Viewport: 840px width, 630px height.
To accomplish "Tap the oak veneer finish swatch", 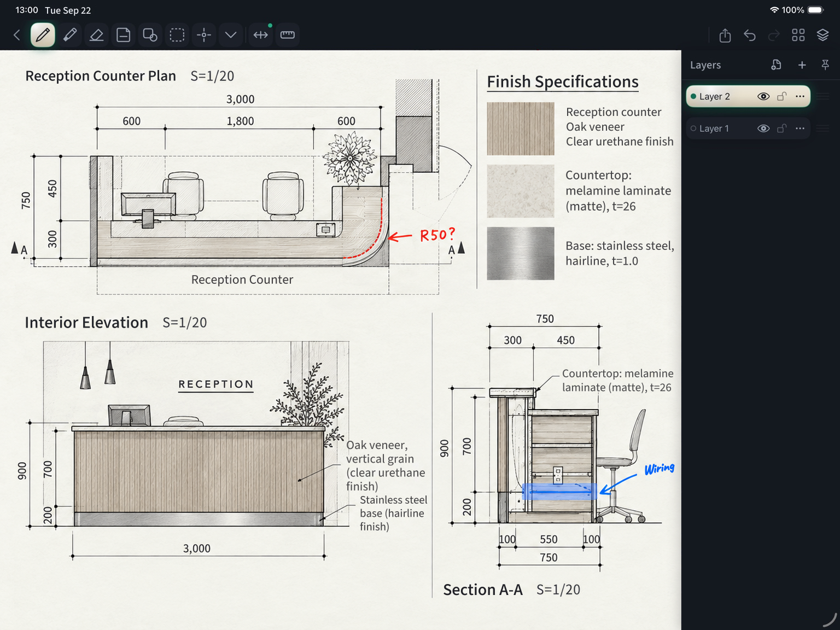I will pos(521,129).
